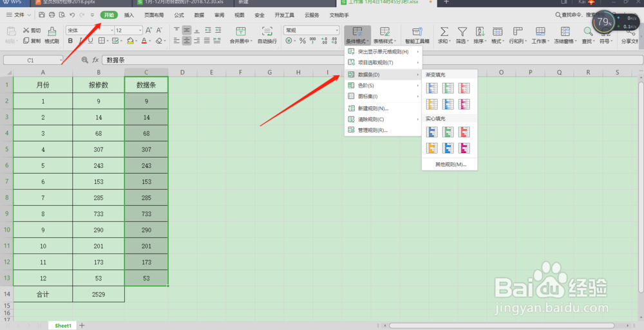
Task: Switch to the 页面布局 Page Layout tab
Action: (154, 15)
